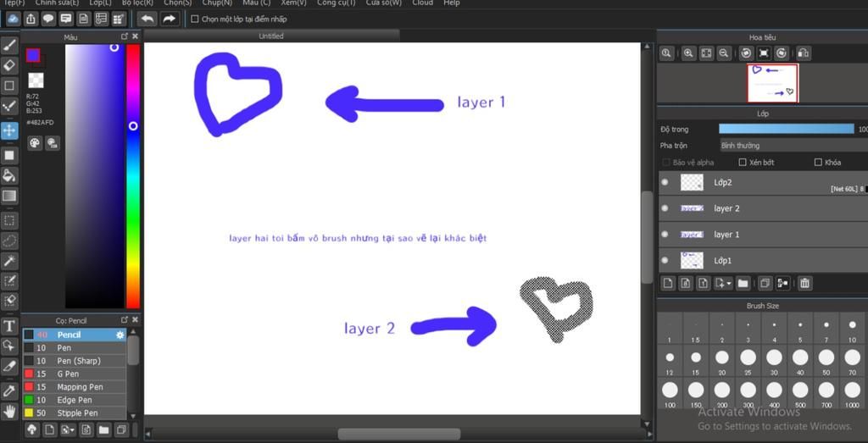This screenshot has width=868, height=443.
Task: Select the Lasso tool
Action: [9, 241]
